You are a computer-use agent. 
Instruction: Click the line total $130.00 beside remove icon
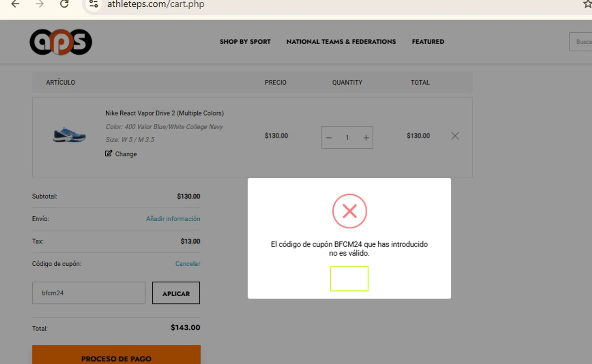point(418,136)
